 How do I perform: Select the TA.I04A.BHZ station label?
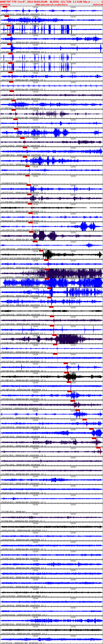(x=23, y=408)
